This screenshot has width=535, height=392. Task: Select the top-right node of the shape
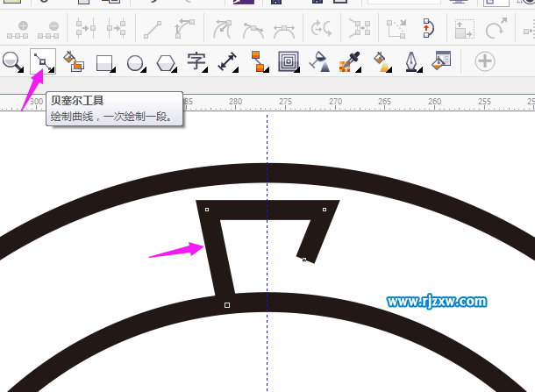pyautogui.click(x=325, y=210)
